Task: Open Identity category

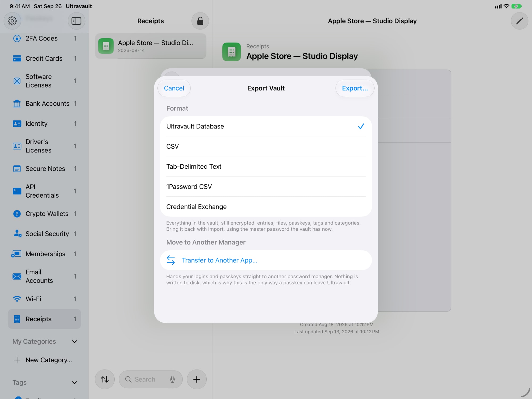Action: tap(44, 124)
